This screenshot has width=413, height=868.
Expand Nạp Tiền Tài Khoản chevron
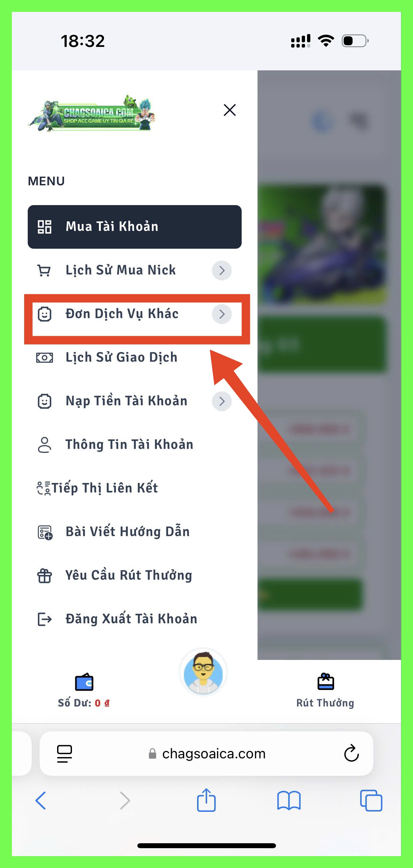(x=222, y=401)
